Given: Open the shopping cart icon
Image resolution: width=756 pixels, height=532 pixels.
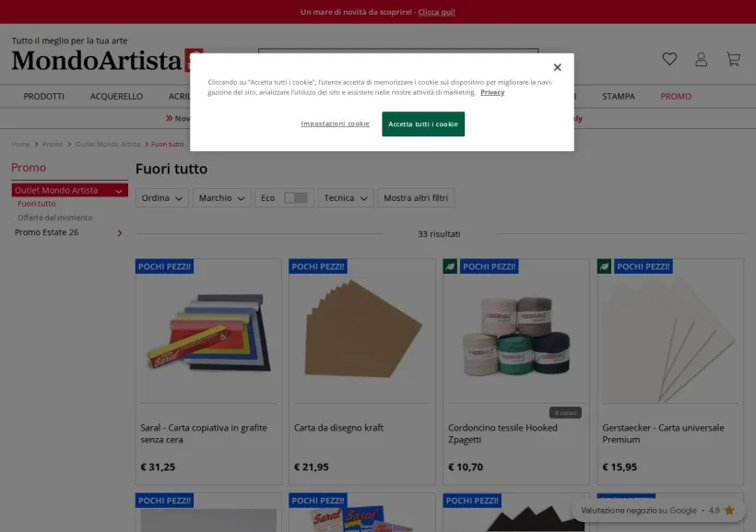Looking at the screenshot, I should click(733, 59).
